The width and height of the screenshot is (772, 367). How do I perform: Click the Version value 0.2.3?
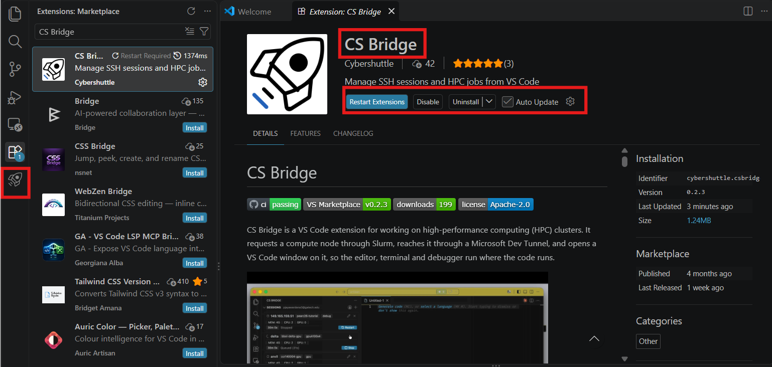pos(695,193)
